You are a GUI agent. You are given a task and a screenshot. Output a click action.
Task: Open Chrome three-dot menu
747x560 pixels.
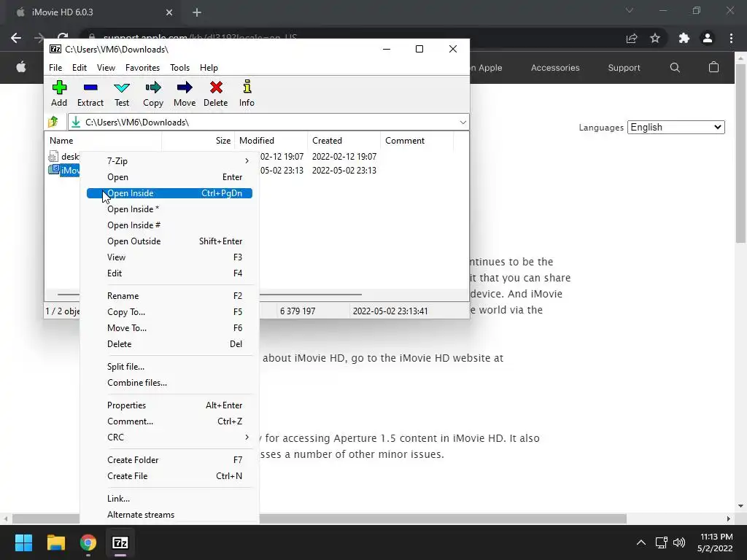click(x=731, y=38)
